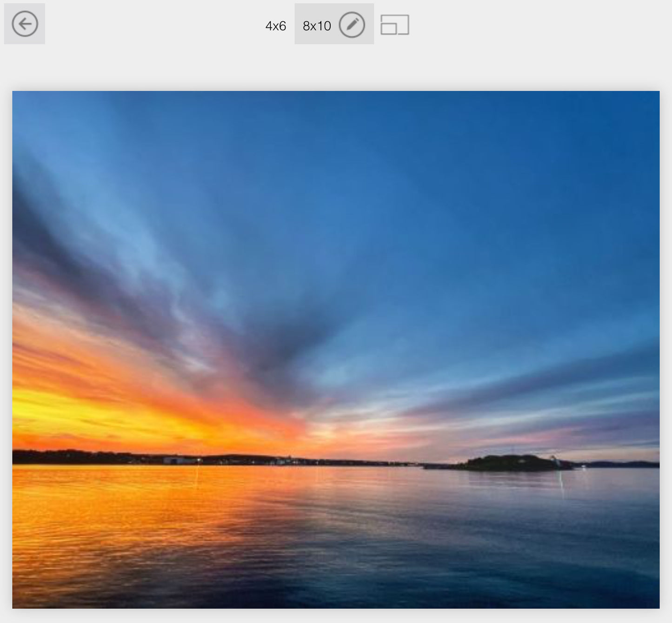672x623 pixels.
Task: Toggle the orientation layout icon
Action: pyautogui.click(x=395, y=25)
